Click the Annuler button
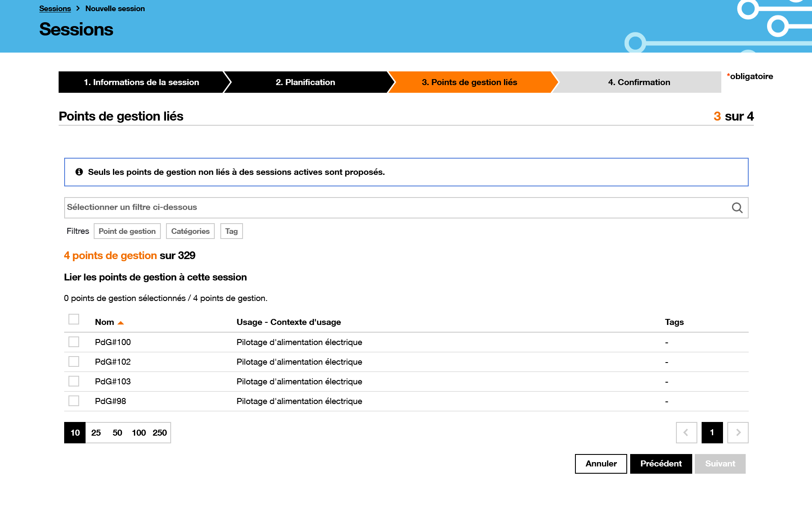Image resolution: width=812 pixels, height=525 pixels. click(x=601, y=463)
